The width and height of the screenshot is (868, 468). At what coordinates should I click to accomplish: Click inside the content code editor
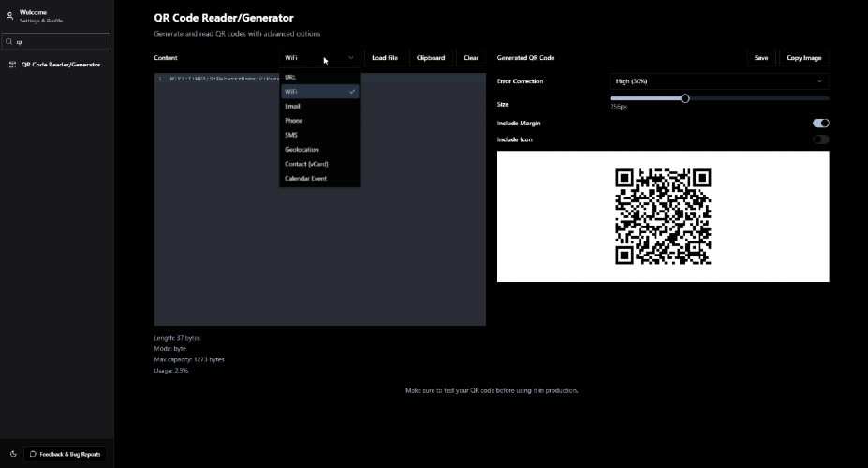point(320,199)
